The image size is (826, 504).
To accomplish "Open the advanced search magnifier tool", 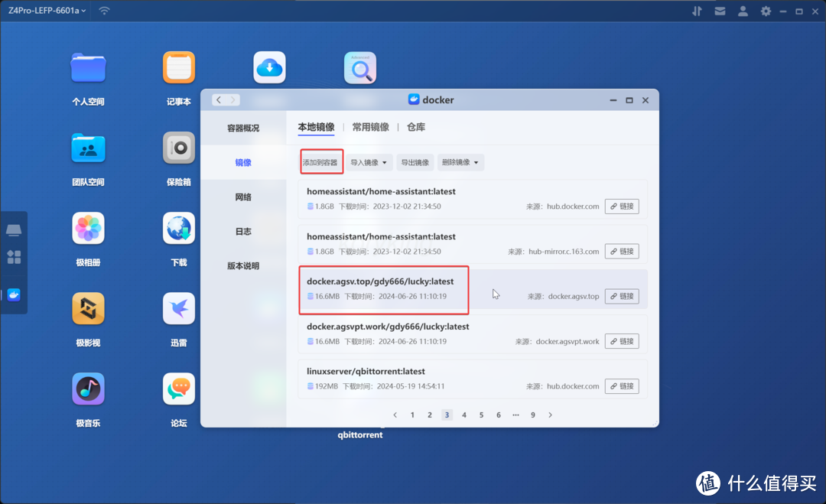I will click(359, 67).
